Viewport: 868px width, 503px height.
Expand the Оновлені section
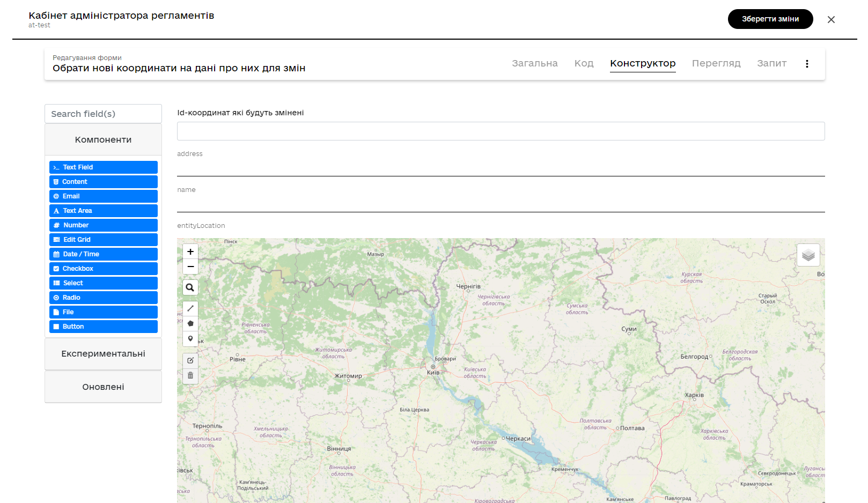[103, 387]
